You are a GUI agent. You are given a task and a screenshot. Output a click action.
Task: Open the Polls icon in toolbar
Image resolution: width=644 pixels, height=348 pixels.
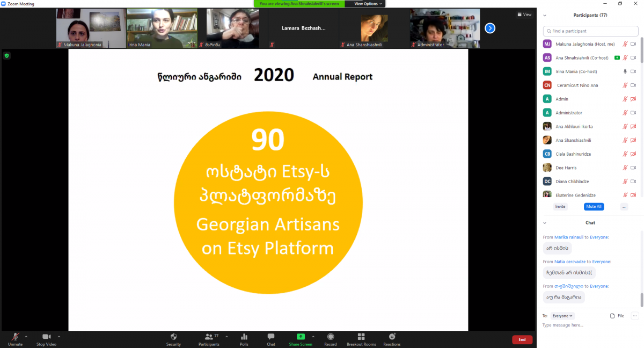(x=244, y=337)
